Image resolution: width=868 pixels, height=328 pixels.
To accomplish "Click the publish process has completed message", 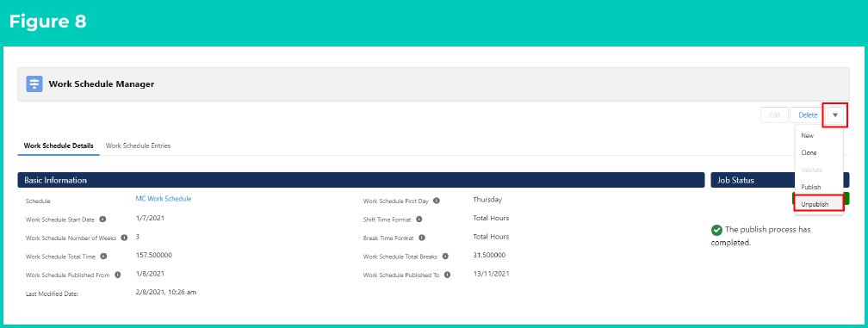I will pos(760,236).
